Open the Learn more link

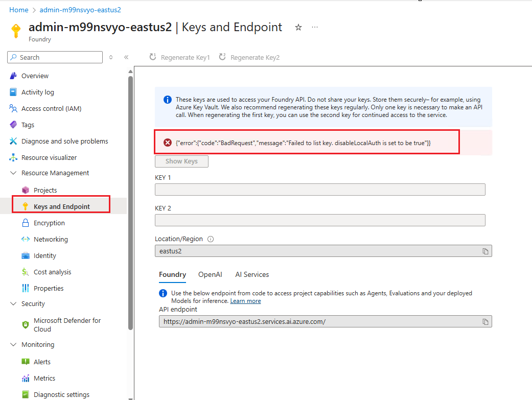coord(245,301)
